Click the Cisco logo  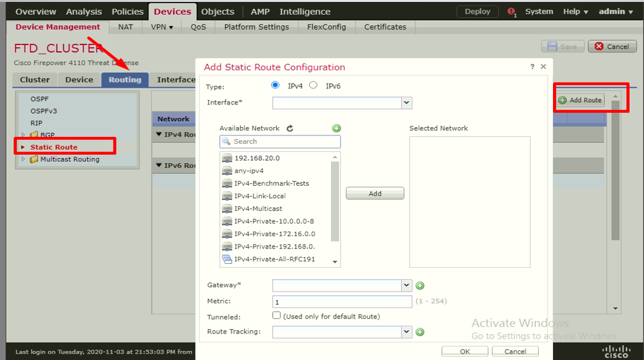[616, 352]
